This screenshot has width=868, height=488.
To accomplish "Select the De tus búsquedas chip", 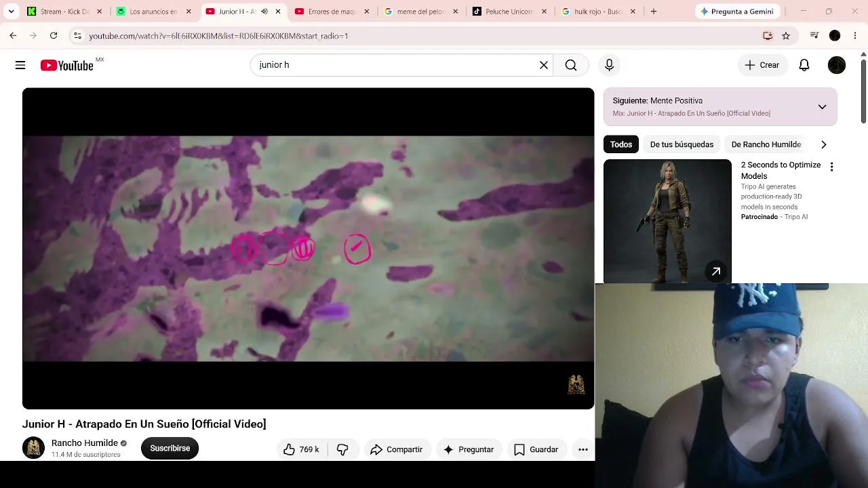I will (682, 144).
